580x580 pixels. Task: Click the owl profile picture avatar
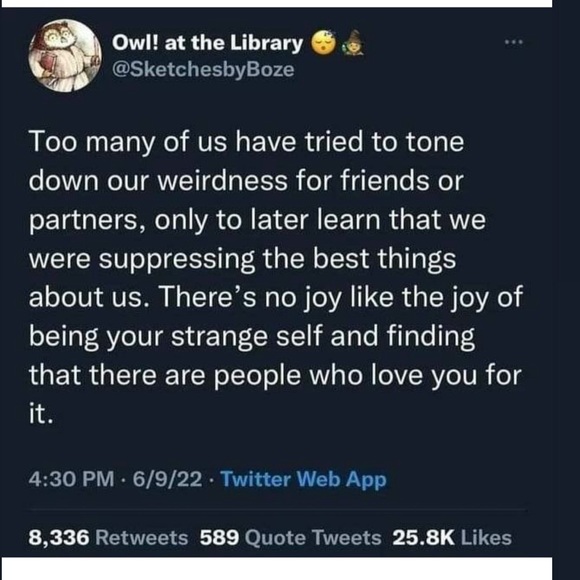coord(65,55)
